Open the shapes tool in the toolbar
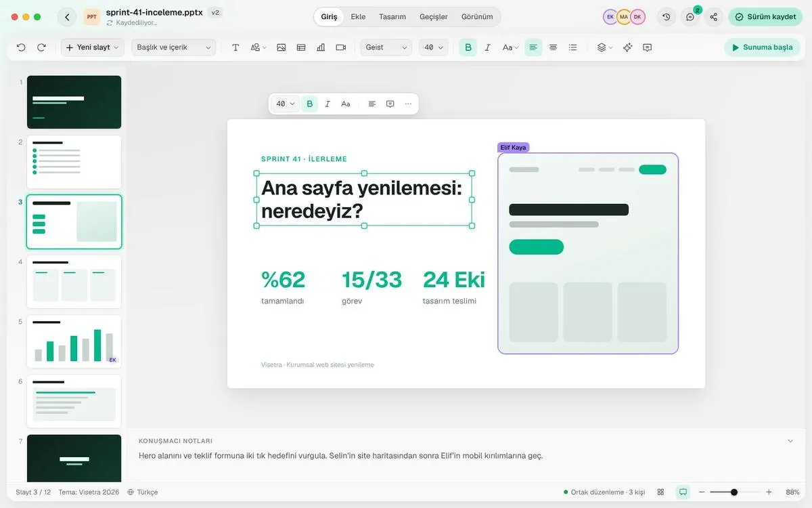Viewport: 812px width, 508px height. [x=258, y=47]
